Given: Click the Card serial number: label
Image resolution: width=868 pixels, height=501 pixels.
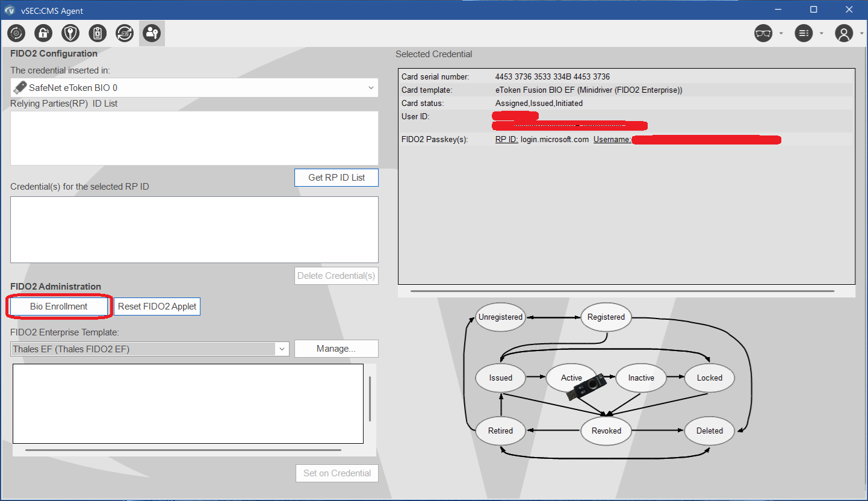Looking at the screenshot, I should pos(435,76).
